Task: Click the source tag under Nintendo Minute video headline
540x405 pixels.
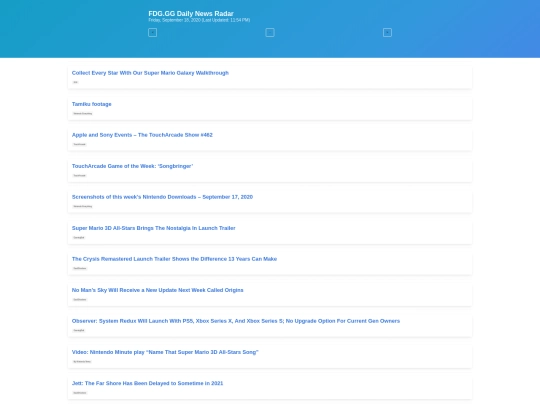Action: (x=82, y=361)
